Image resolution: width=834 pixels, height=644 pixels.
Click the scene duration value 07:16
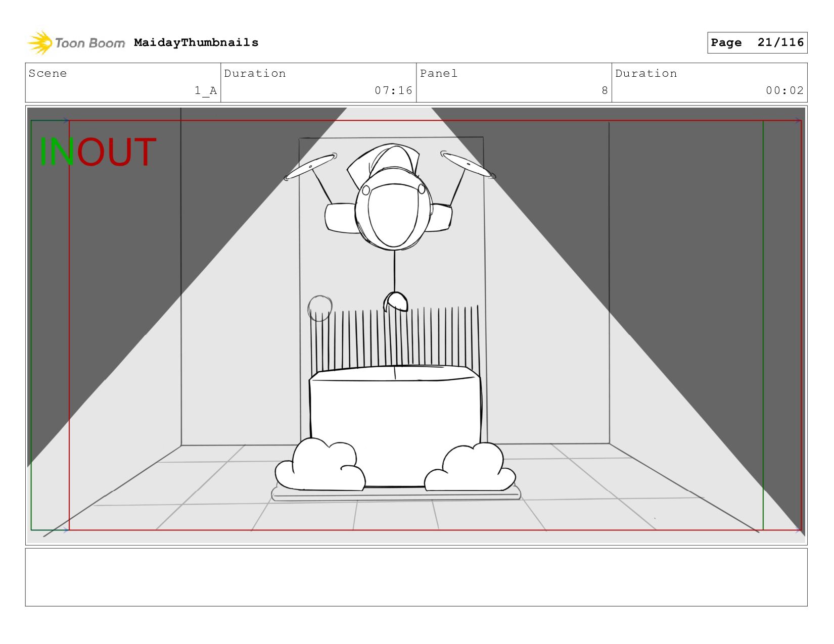pyautogui.click(x=393, y=90)
